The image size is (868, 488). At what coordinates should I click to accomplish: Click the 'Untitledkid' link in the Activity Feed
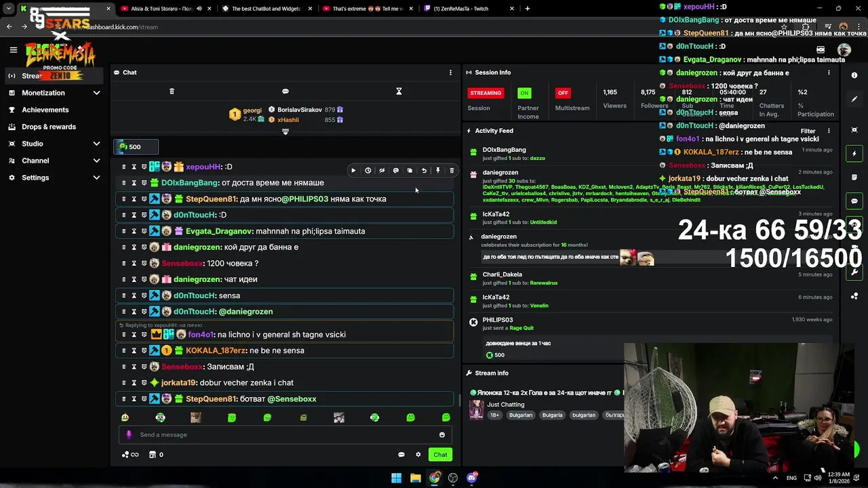coord(543,222)
